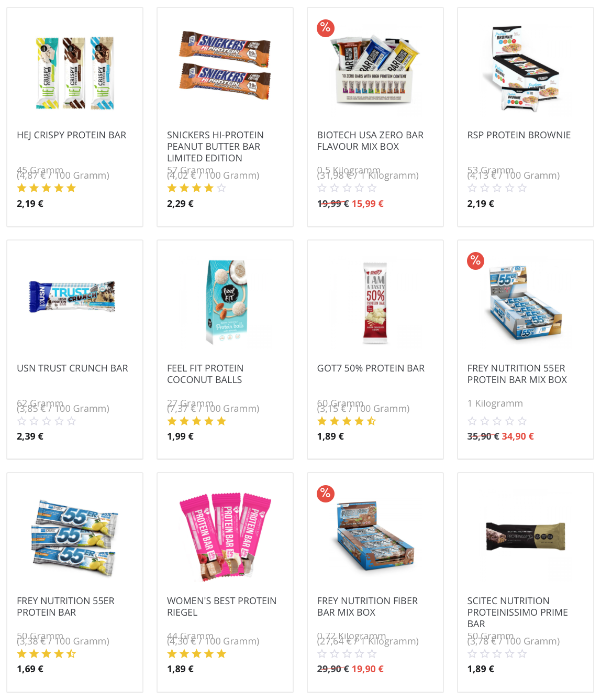Click the sale badge on Frey 55er Mix Box
Screen dimensions: 601x700
(476, 260)
